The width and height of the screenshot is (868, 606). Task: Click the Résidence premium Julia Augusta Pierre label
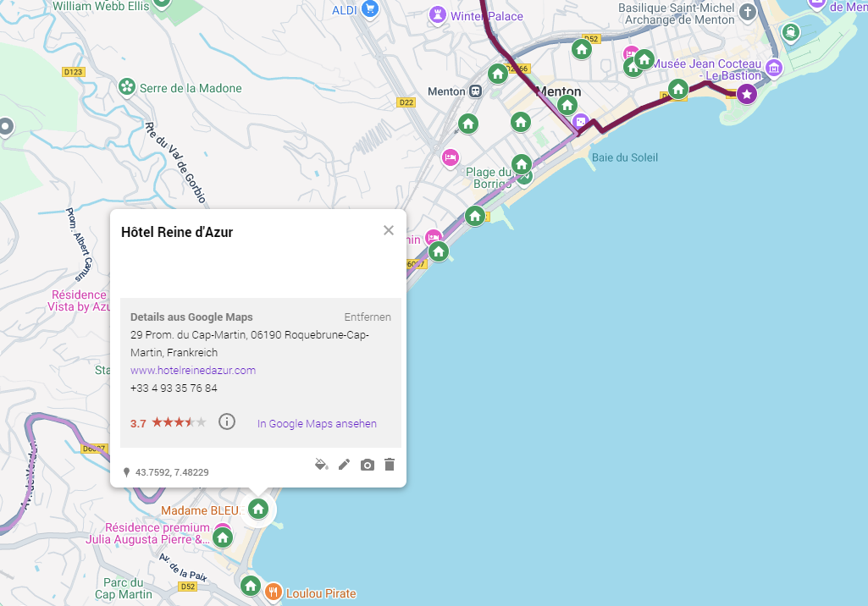pos(147,533)
